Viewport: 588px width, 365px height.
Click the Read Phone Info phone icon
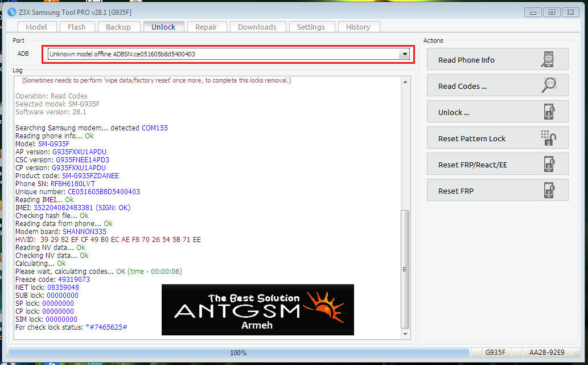pos(548,59)
